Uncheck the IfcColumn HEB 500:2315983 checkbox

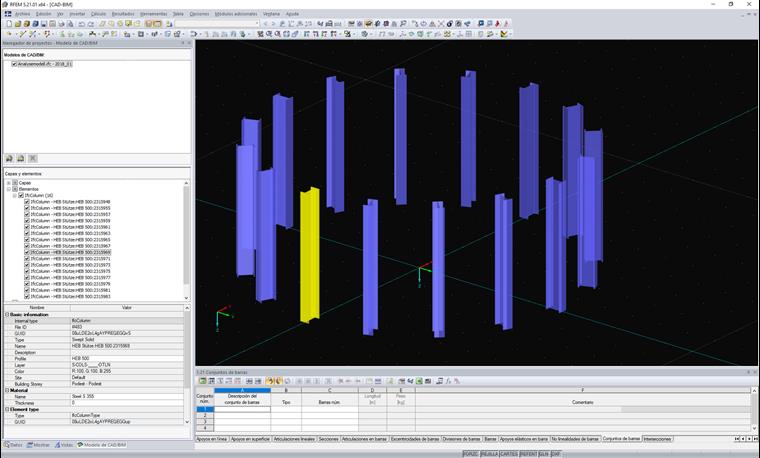click(27, 296)
